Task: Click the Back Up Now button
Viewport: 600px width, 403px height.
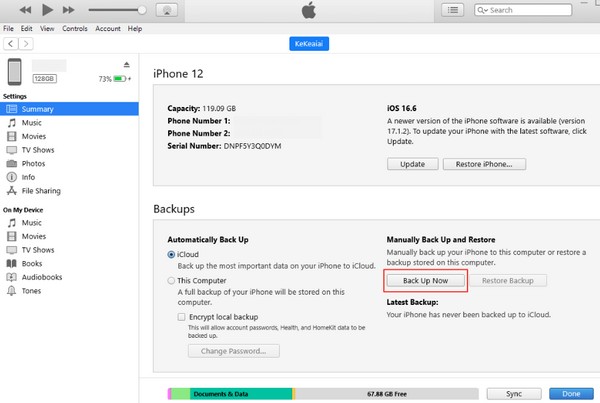Action: point(426,281)
